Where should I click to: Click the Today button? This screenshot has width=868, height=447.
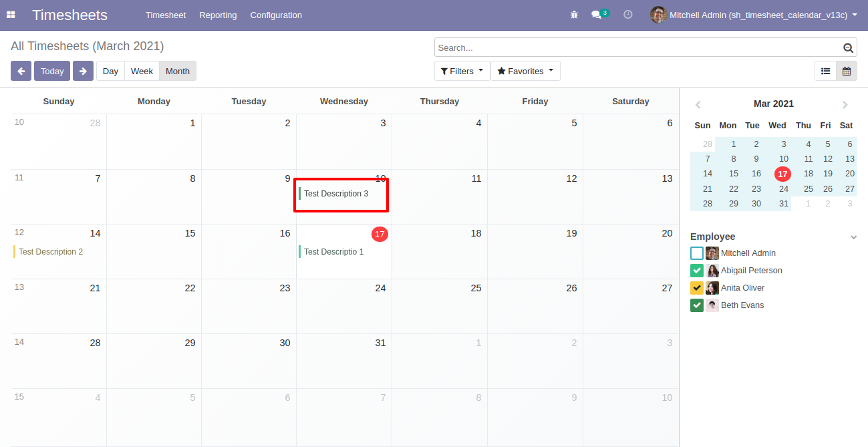pyautogui.click(x=52, y=71)
